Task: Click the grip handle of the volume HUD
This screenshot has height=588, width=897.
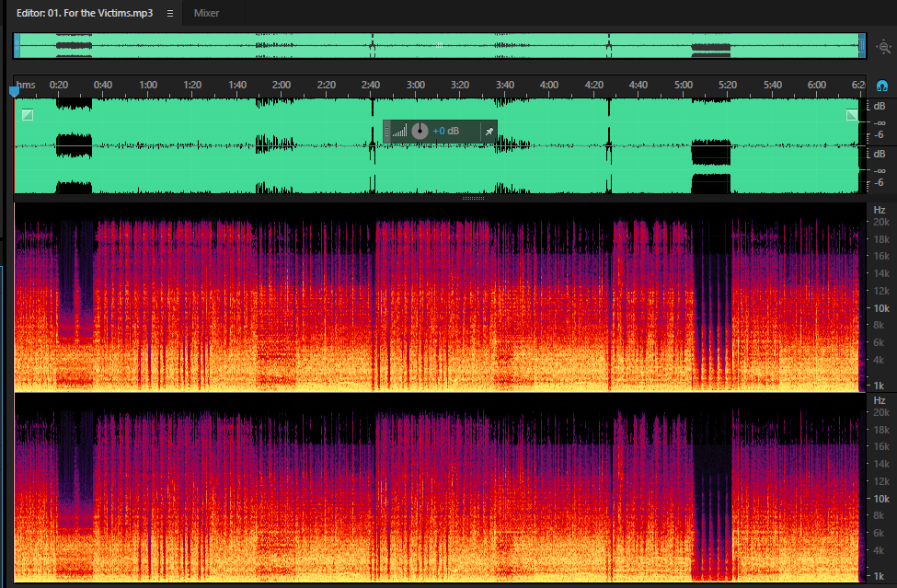Action: 386,132
